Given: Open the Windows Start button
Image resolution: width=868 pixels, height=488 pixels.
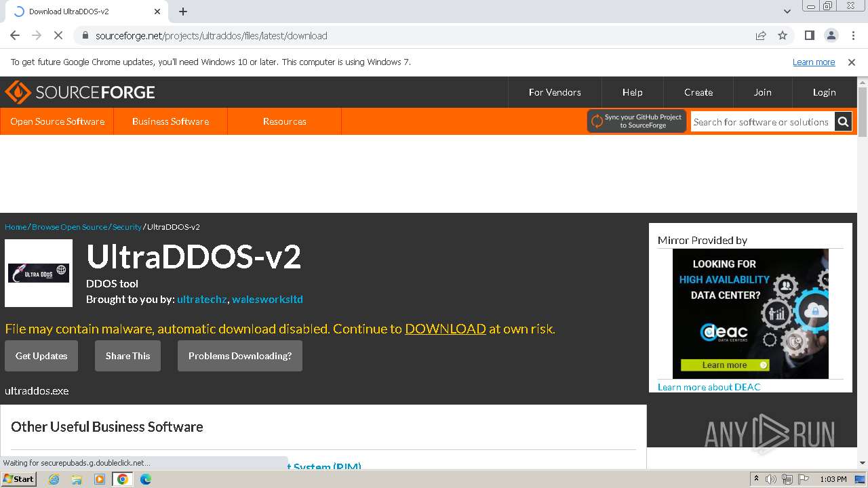Looking at the screenshot, I should coord(19,479).
